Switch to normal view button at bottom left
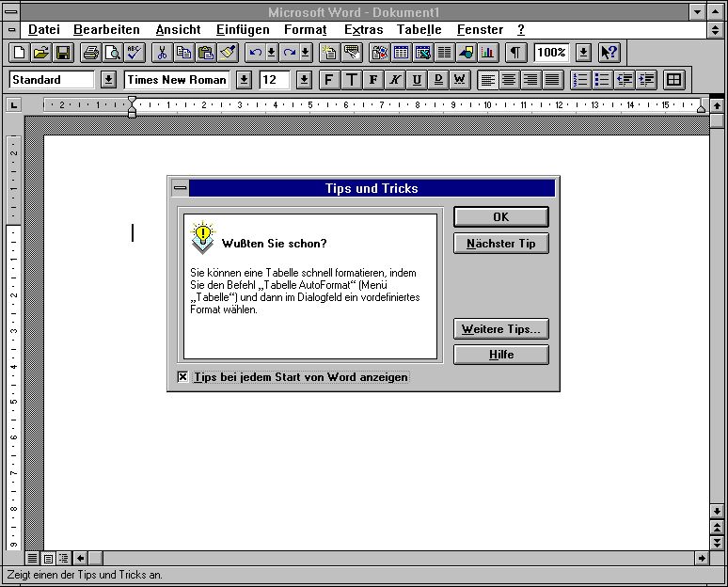The height and width of the screenshot is (587, 728). pyautogui.click(x=32, y=558)
